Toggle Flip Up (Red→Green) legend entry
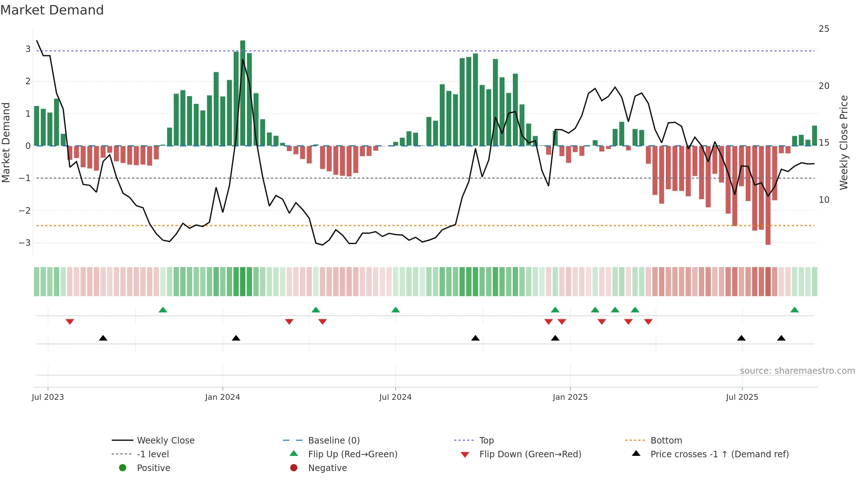Viewport: 868px width, 488px height. (344, 454)
